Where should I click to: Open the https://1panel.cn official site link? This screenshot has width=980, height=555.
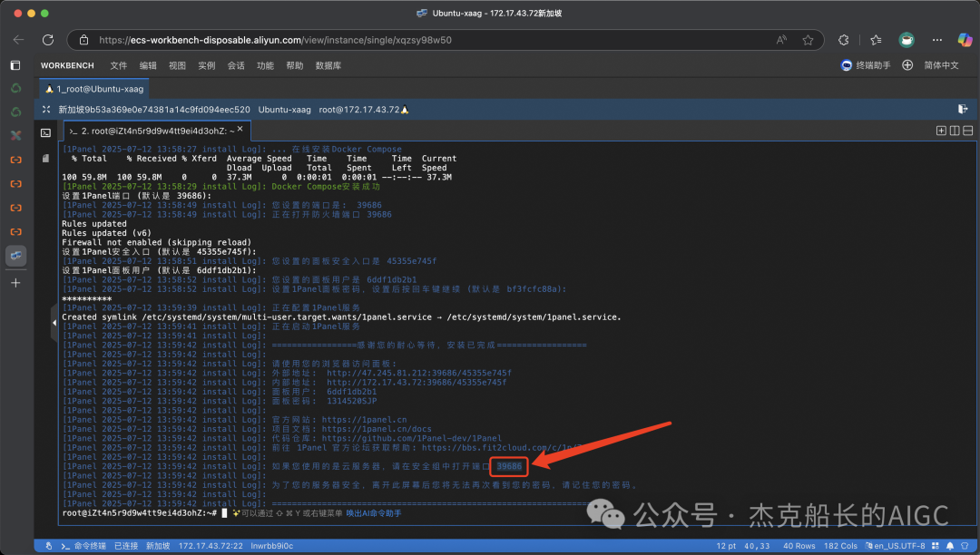coord(365,420)
